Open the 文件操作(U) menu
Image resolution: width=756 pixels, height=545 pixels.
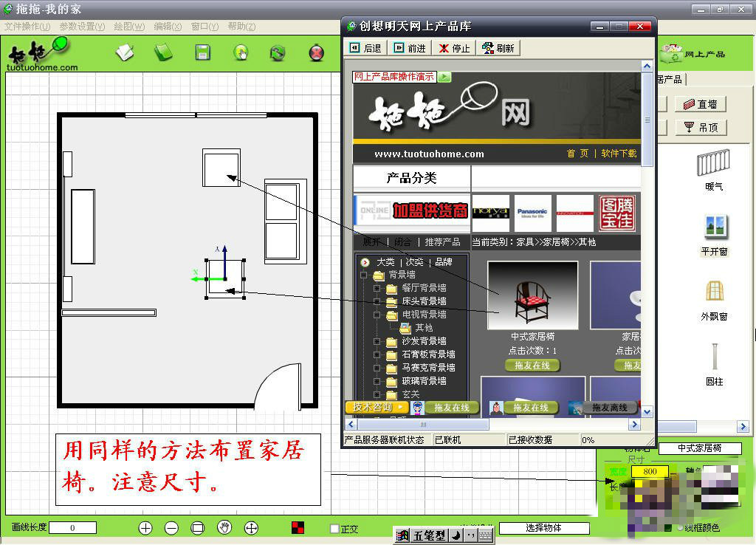[27, 27]
